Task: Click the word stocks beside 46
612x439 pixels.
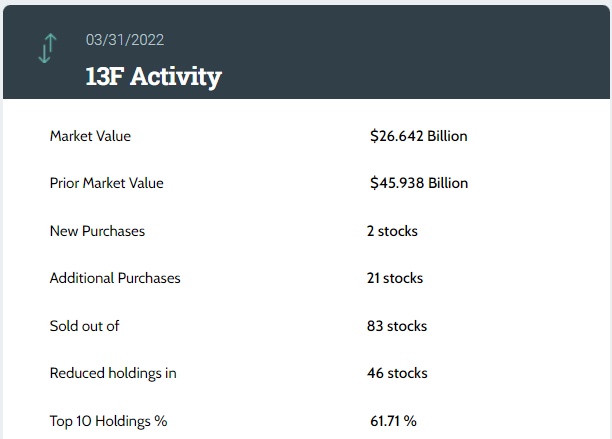Action: pos(407,373)
